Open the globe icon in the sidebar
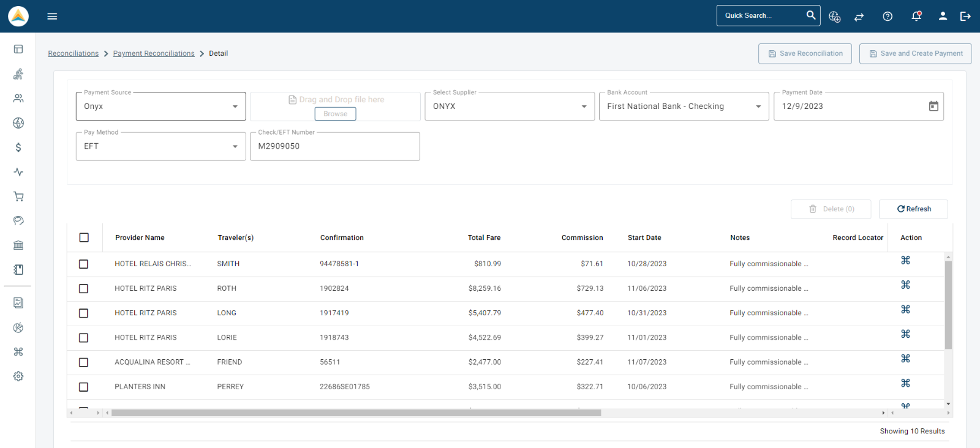The width and height of the screenshot is (980, 448). coord(18,123)
